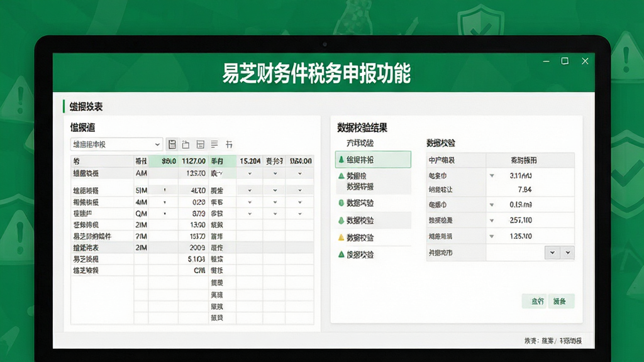Maximize the application window
Screen dimensions: 644x362
(x=565, y=61)
